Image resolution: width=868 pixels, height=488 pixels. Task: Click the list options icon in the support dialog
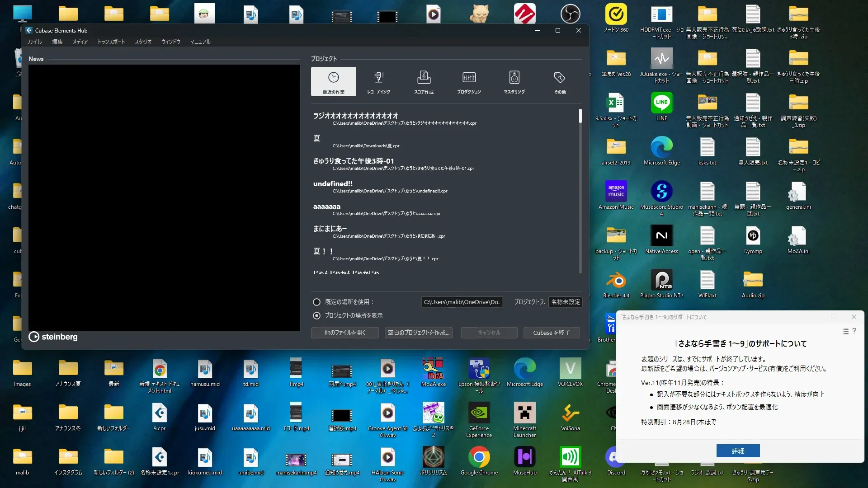(x=845, y=331)
